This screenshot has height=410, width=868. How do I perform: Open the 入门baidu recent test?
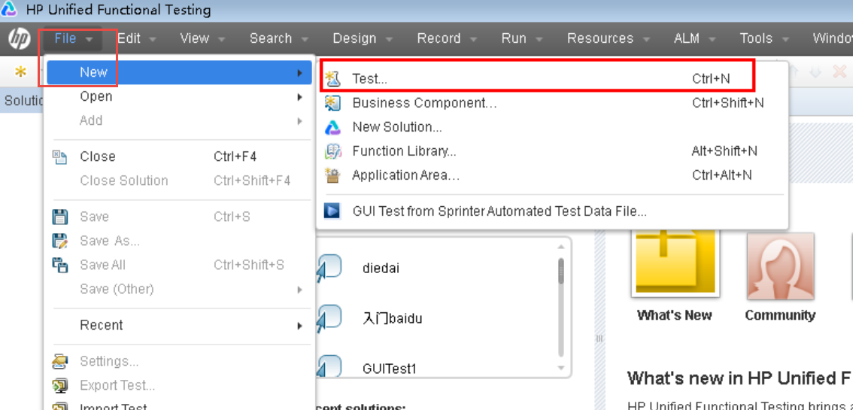click(393, 319)
